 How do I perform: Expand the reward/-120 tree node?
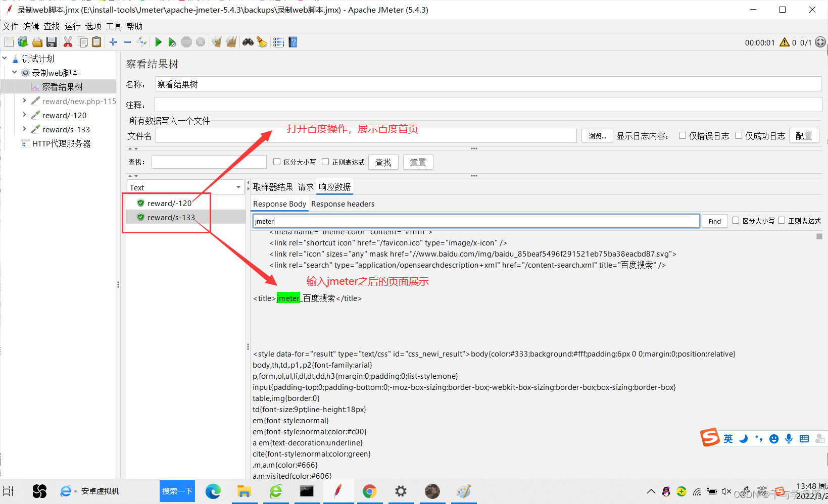(x=24, y=115)
